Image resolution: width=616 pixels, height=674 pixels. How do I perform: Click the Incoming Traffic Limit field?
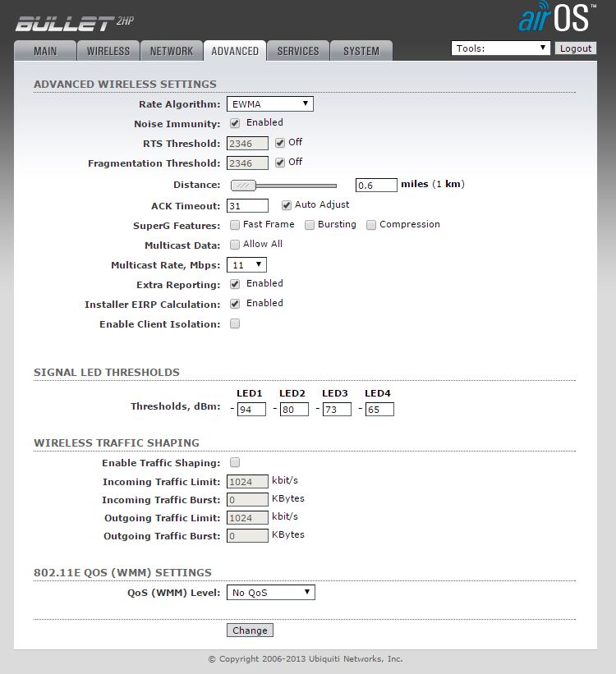[247, 481]
